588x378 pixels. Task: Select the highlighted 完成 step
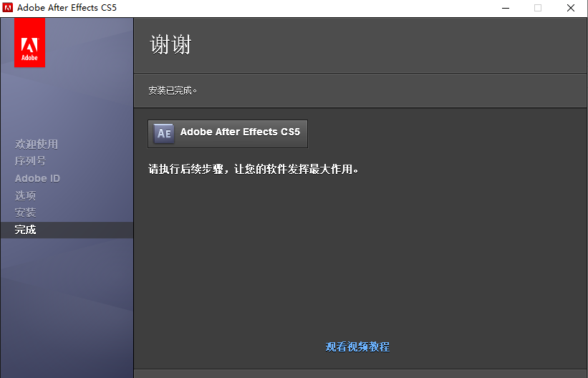(67, 230)
